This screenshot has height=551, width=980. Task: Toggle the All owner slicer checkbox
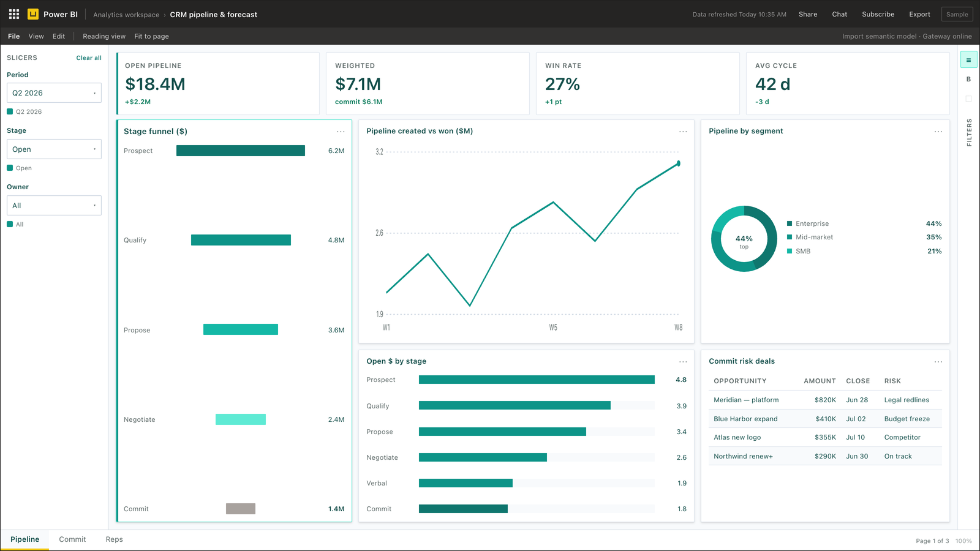coord(10,224)
